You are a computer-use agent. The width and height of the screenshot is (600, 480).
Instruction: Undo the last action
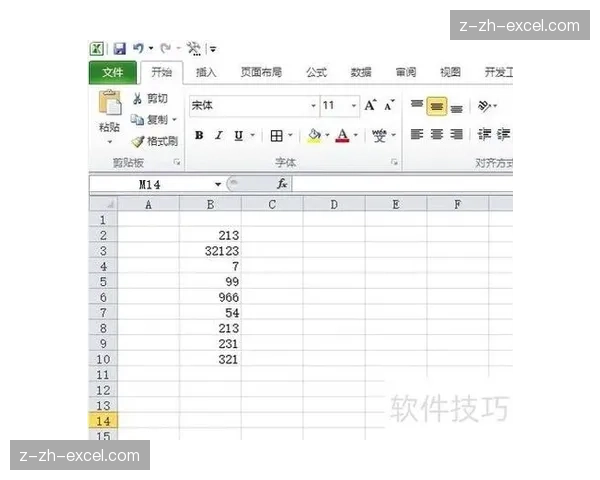[x=139, y=49]
